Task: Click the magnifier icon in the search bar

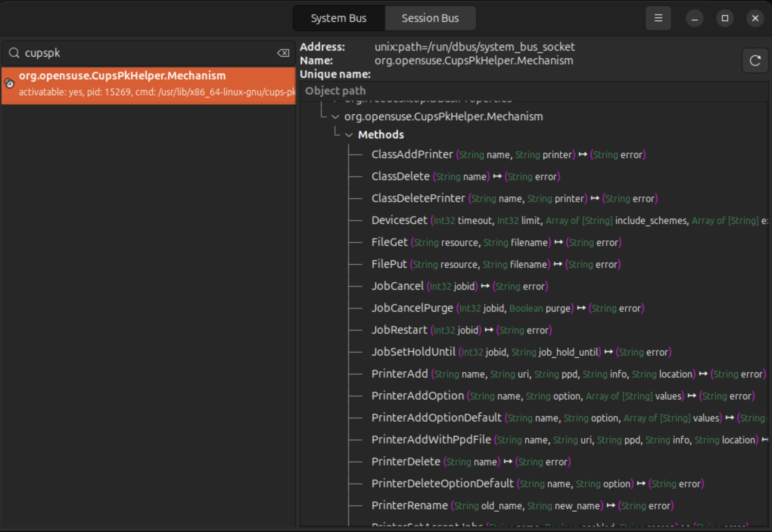Action: coord(14,53)
